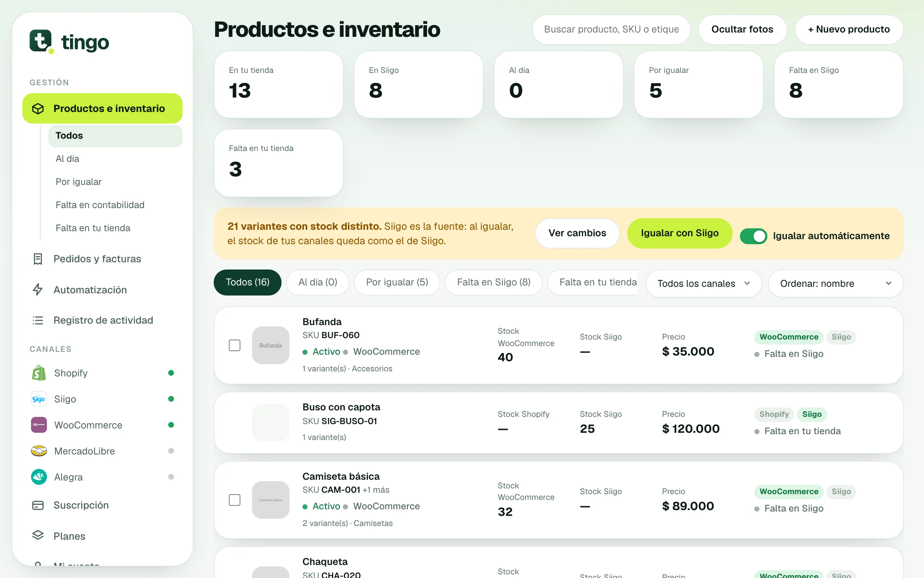Click the Shopify bag icon
Viewport: 924px width, 578px height.
[x=39, y=373]
